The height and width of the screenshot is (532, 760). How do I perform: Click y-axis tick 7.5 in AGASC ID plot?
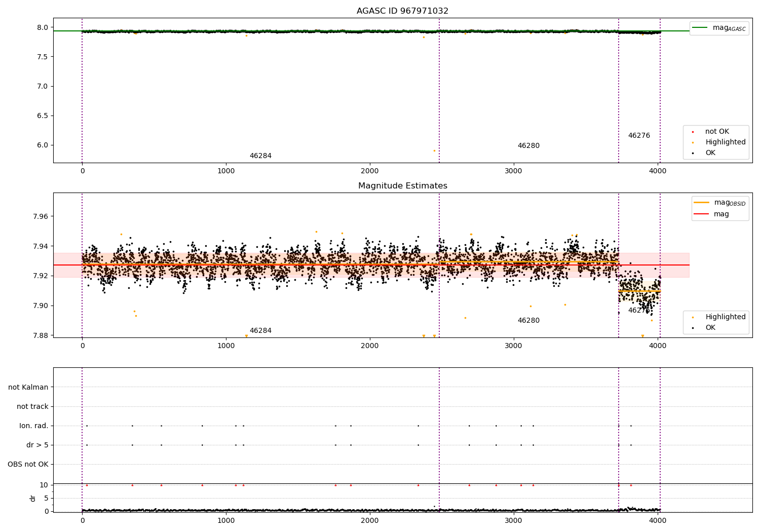pyautogui.click(x=42, y=57)
